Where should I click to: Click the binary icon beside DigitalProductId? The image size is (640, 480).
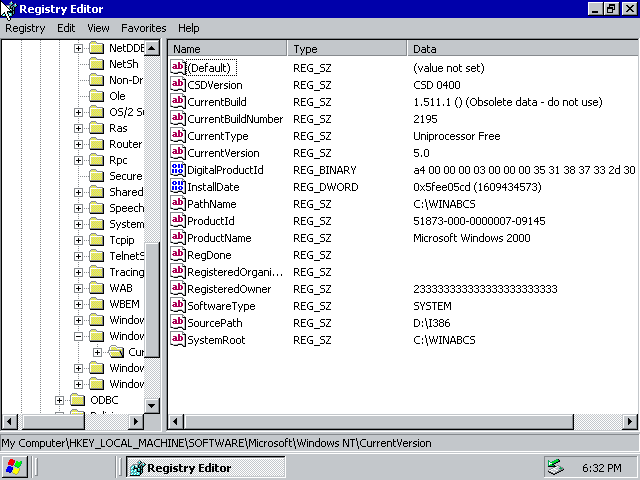click(x=178, y=170)
